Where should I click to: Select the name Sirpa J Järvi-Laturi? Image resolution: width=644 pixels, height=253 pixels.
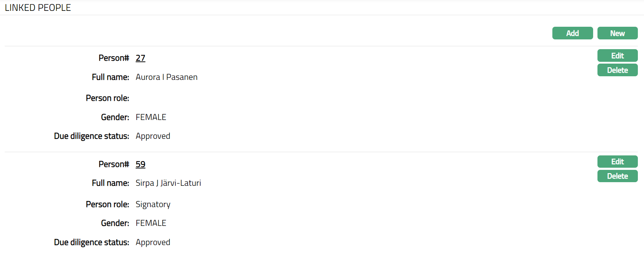point(168,183)
